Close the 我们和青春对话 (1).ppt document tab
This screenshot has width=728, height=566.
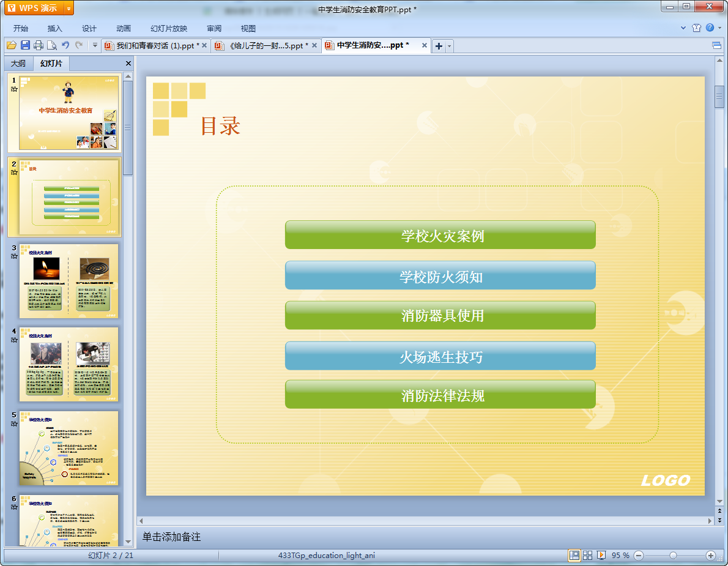click(x=204, y=45)
